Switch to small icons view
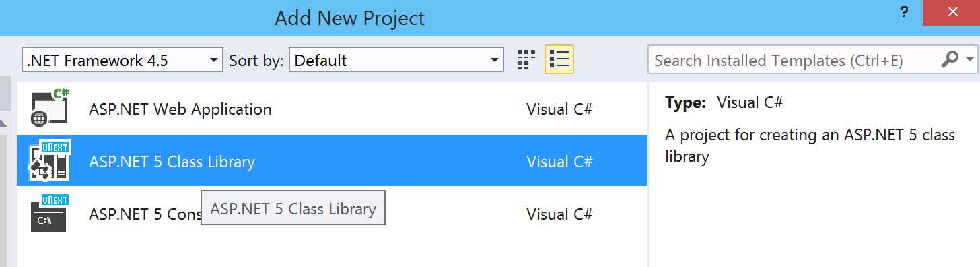The image size is (980, 267). click(526, 60)
